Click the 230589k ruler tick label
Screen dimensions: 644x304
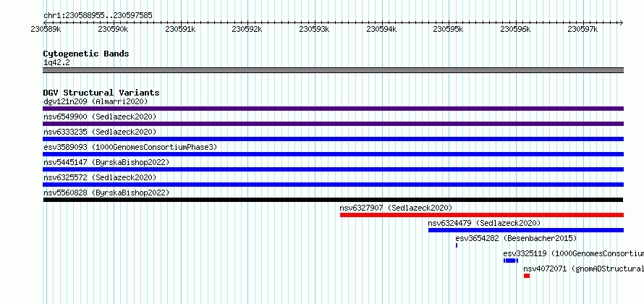[46, 29]
